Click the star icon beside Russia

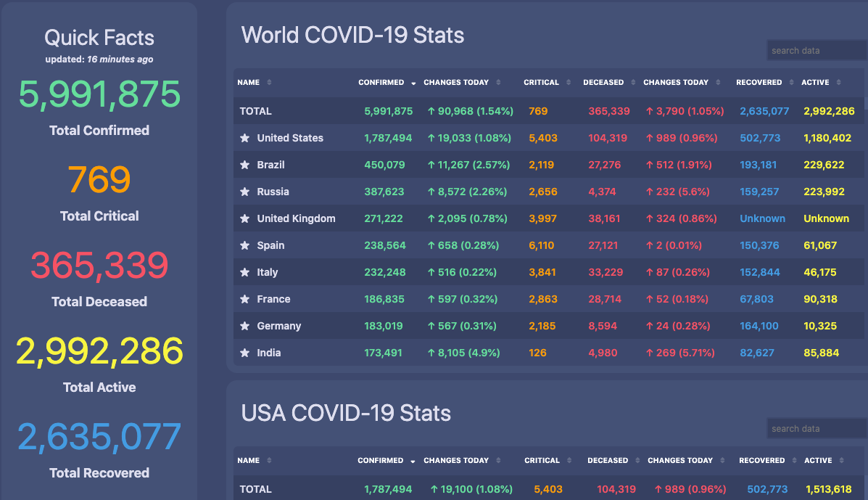[x=244, y=192]
